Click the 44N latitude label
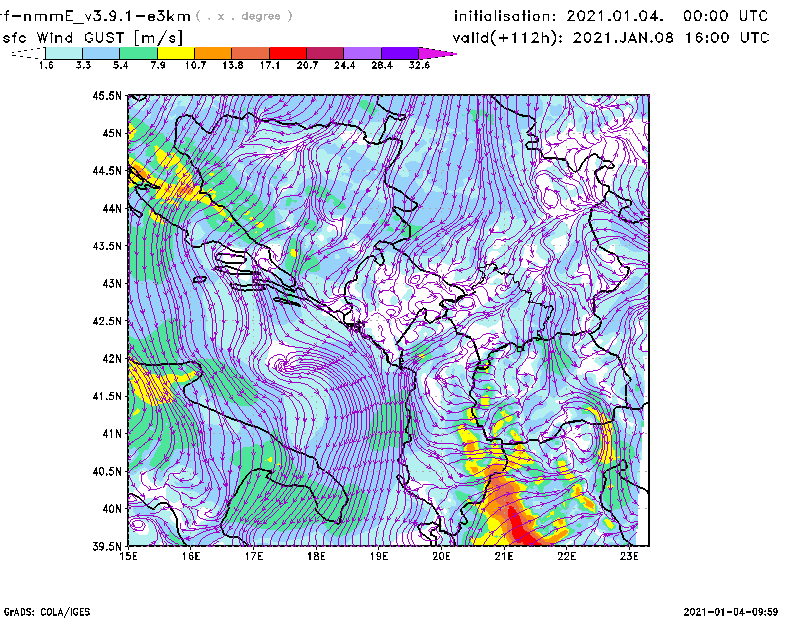This screenshot has height=618, width=800. tap(112, 208)
